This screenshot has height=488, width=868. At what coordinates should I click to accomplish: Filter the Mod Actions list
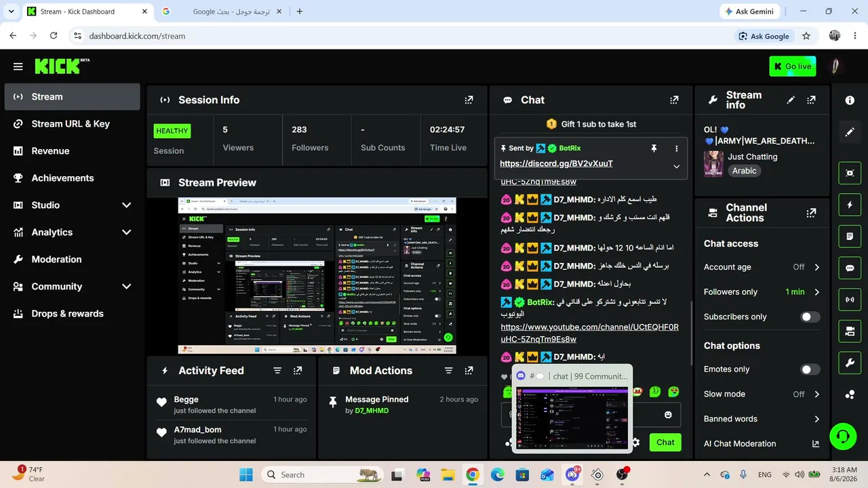(448, 371)
